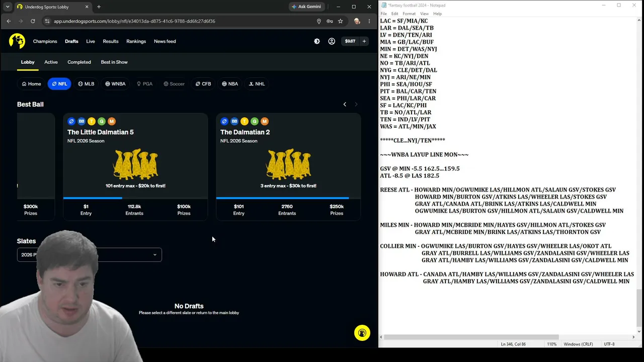The height and width of the screenshot is (362, 644).
Task: View site information icon in address bar
Action: pos(47,21)
